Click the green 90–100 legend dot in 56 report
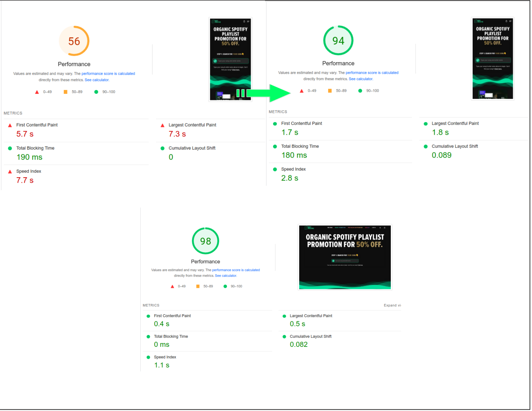The width and height of the screenshot is (532, 411). click(96, 92)
